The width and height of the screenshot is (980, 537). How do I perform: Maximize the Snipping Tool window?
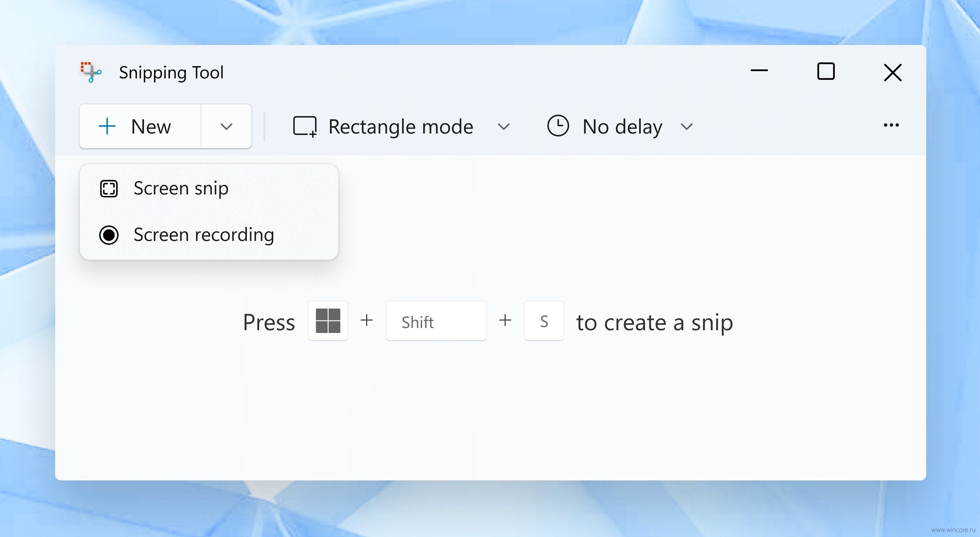pos(826,71)
